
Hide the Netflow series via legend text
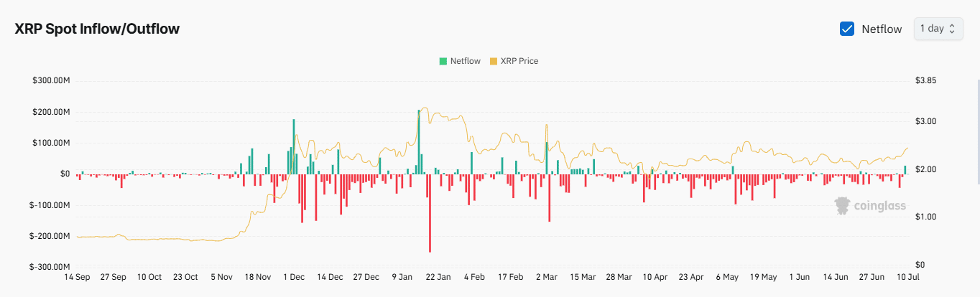(465, 61)
